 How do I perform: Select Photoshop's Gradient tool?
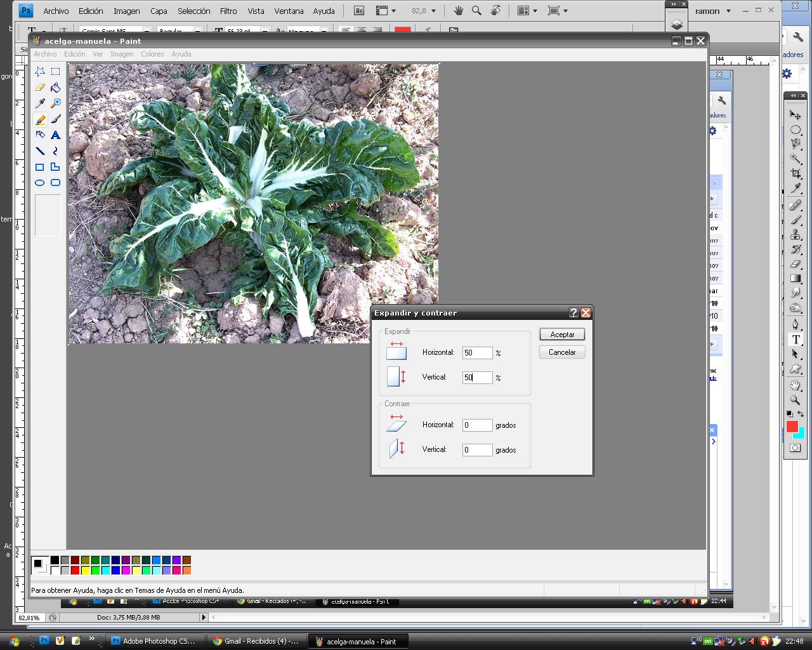pyautogui.click(x=795, y=279)
